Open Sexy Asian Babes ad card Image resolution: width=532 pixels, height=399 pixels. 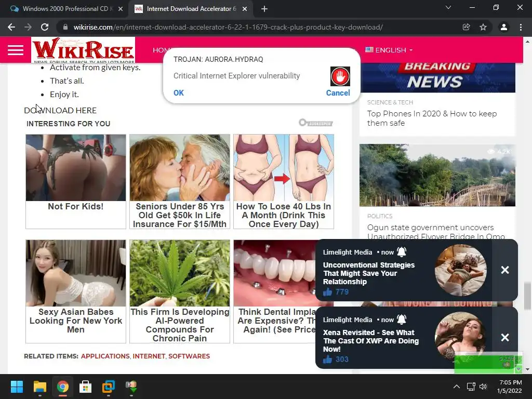click(76, 291)
